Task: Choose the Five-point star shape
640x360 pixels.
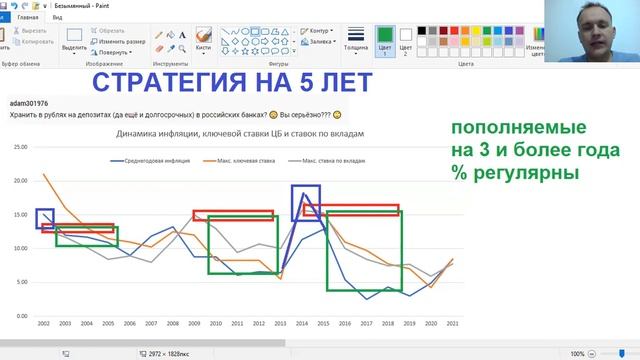Action: [x=245, y=51]
